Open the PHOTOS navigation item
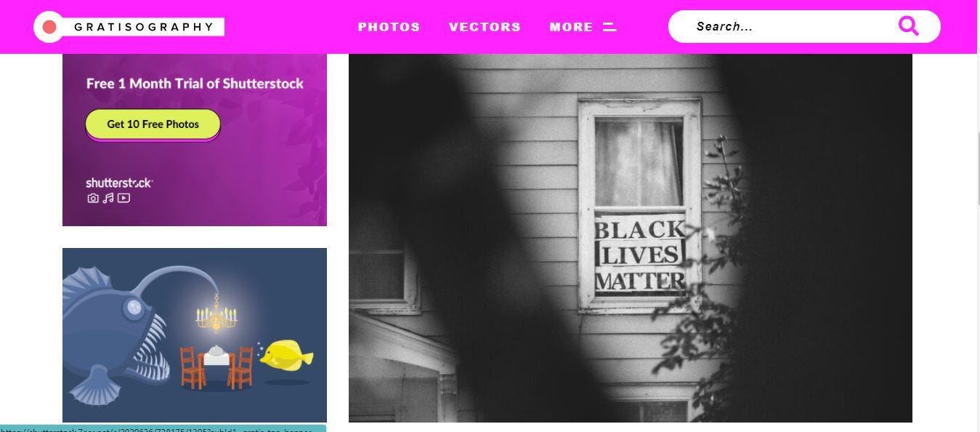980x432 pixels. [389, 27]
